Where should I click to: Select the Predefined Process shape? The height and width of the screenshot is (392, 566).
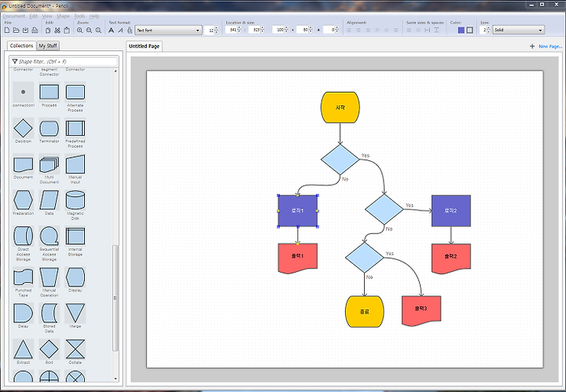tap(75, 128)
